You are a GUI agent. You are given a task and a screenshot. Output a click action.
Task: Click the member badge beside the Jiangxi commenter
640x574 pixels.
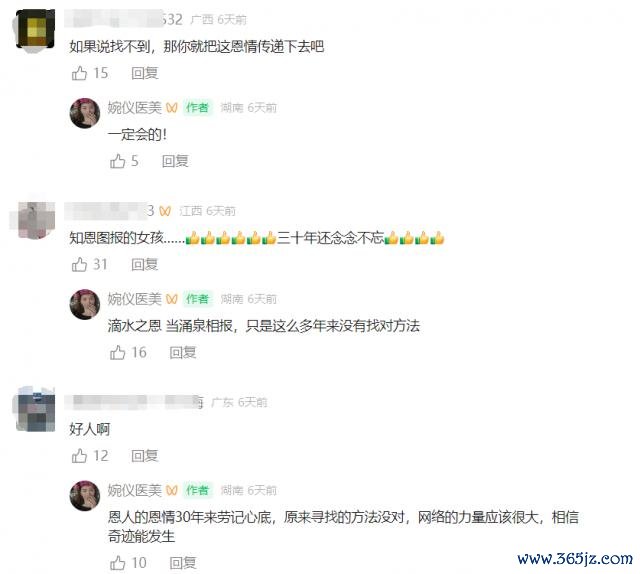click(165, 211)
